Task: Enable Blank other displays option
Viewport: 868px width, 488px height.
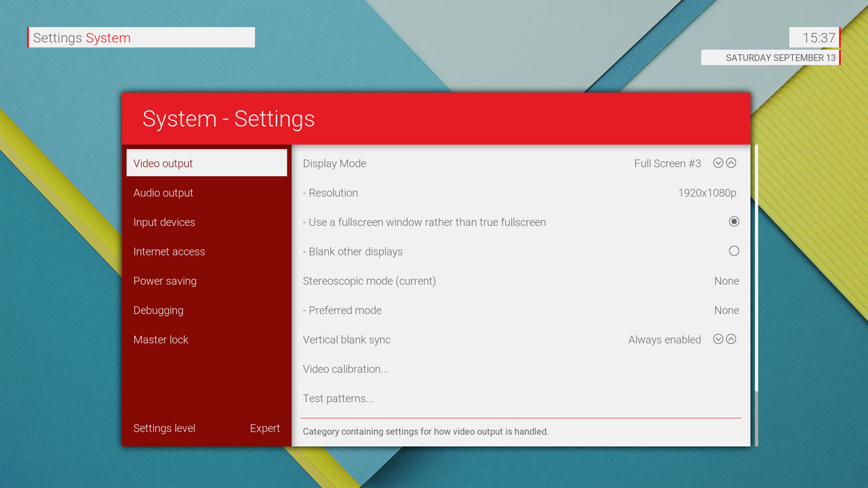Action: (x=734, y=251)
